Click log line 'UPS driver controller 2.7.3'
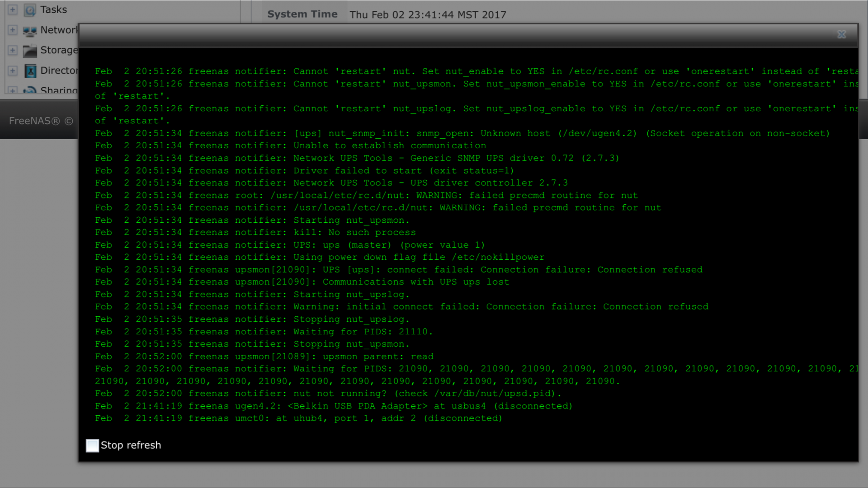Image resolution: width=868 pixels, height=488 pixels. tap(331, 183)
